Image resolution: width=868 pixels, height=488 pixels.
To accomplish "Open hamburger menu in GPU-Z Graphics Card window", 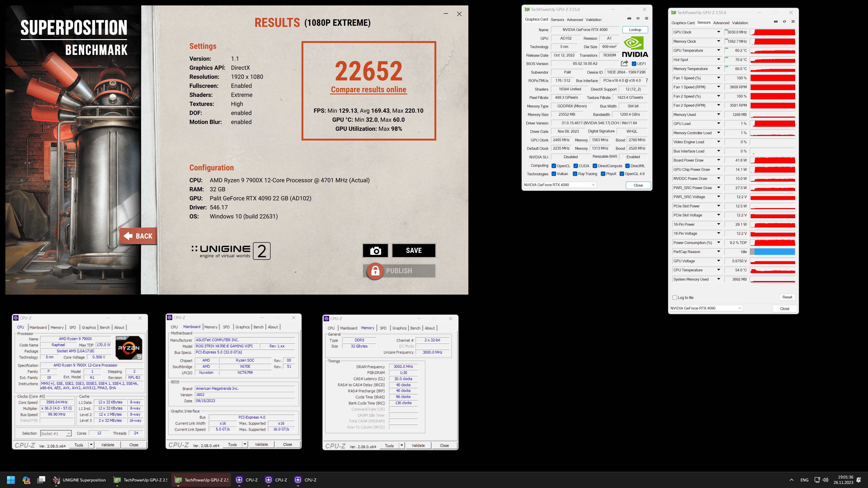I will (646, 19).
